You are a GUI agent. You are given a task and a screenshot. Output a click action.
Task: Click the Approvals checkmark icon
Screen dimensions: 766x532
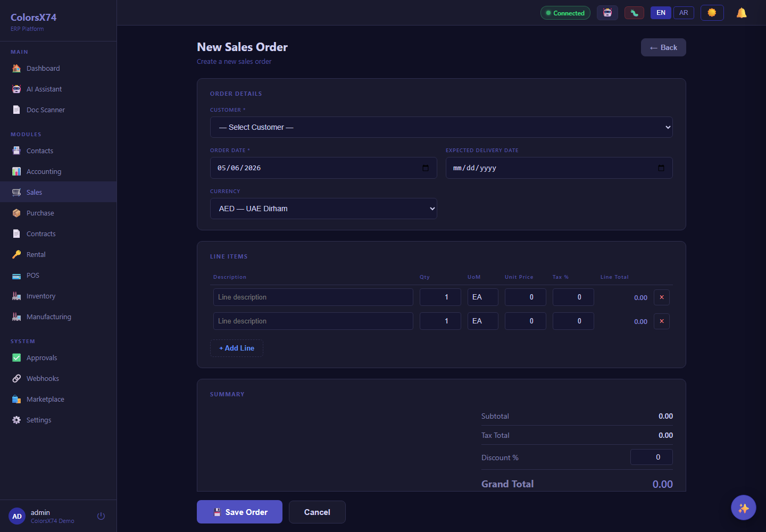coord(16,358)
